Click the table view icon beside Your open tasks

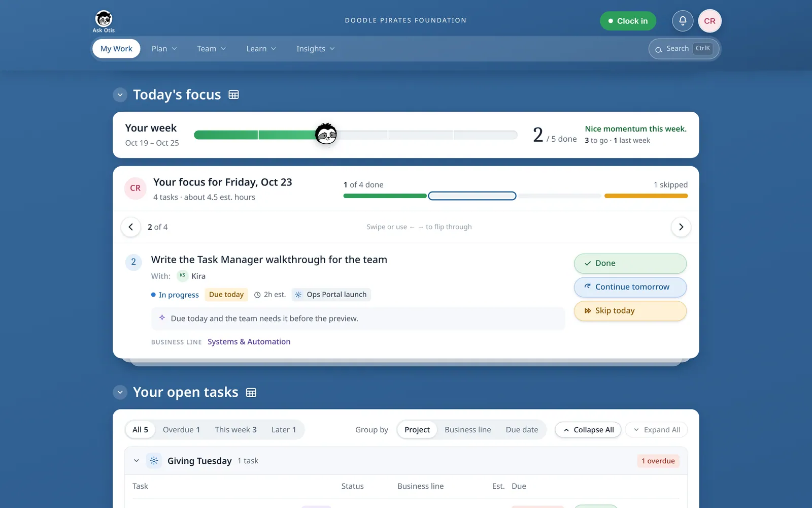[x=251, y=392]
